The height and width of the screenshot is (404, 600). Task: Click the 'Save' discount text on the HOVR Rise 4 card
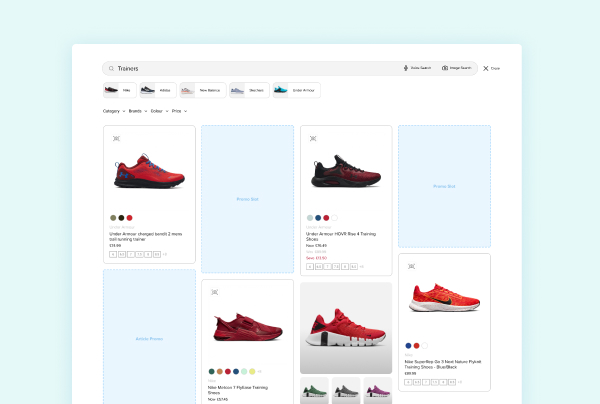click(316, 258)
